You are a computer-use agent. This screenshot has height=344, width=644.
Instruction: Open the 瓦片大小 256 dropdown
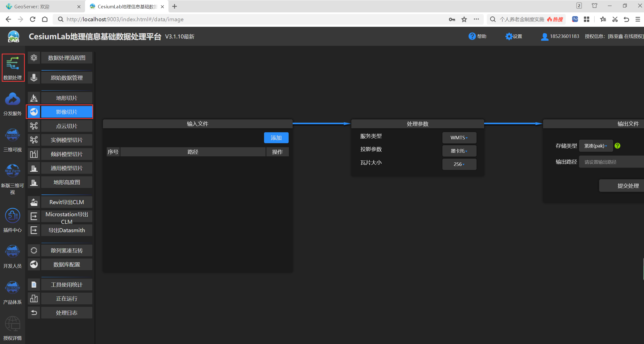click(459, 164)
